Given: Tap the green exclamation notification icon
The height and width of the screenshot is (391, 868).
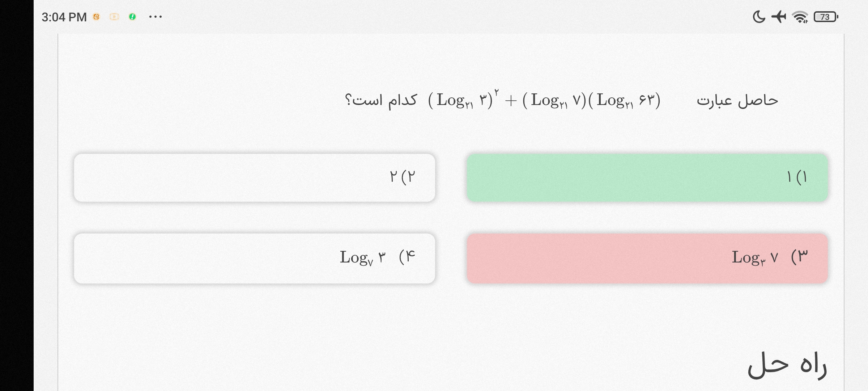Looking at the screenshot, I should (x=132, y=17).
